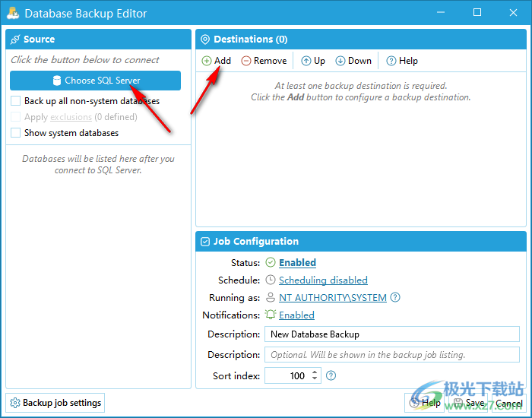Click the Add destination plus icon
This screenshot has height=418, width=532.
[x=207, y=61]
